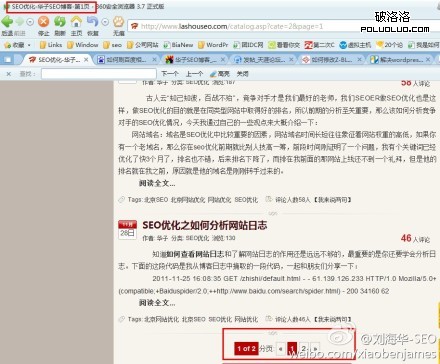Screen dimensions: 440x364
Task: Open 阅读全文 under the competitor analysis post
Action: [157, 183]
